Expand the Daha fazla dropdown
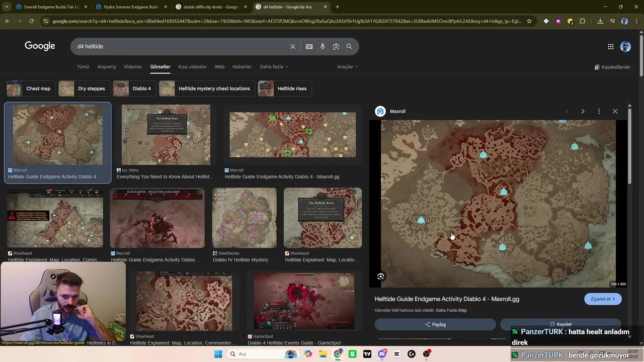The image size is (644, 362). click(274, 67)
